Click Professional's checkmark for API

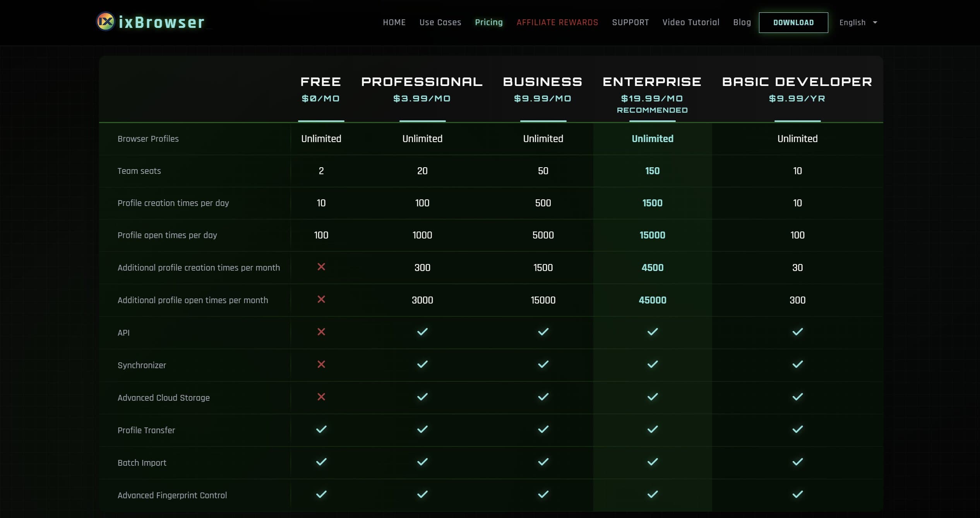click(x=422, y=332)
